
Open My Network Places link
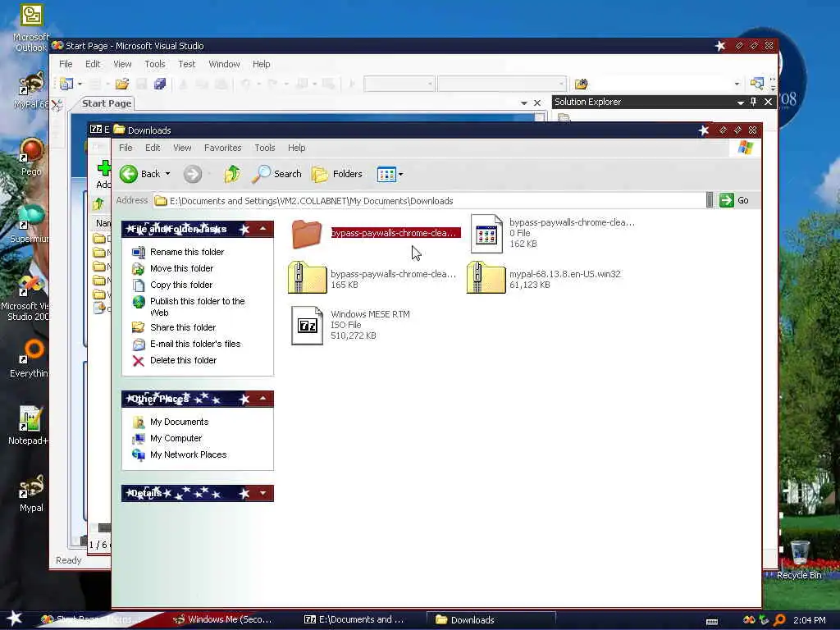[x=188, y=454]
